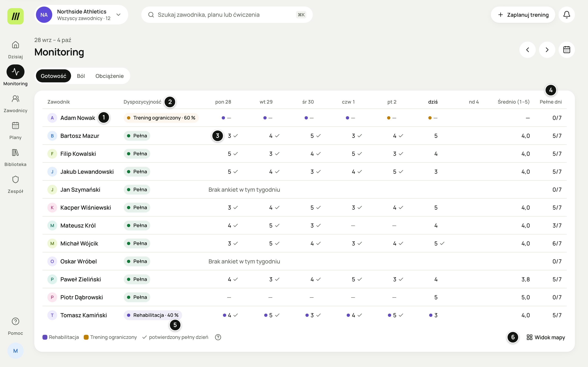Focus the Szukaj zawodnika search field
This screenshot has width=588, height=367.
tap(227, 14)
